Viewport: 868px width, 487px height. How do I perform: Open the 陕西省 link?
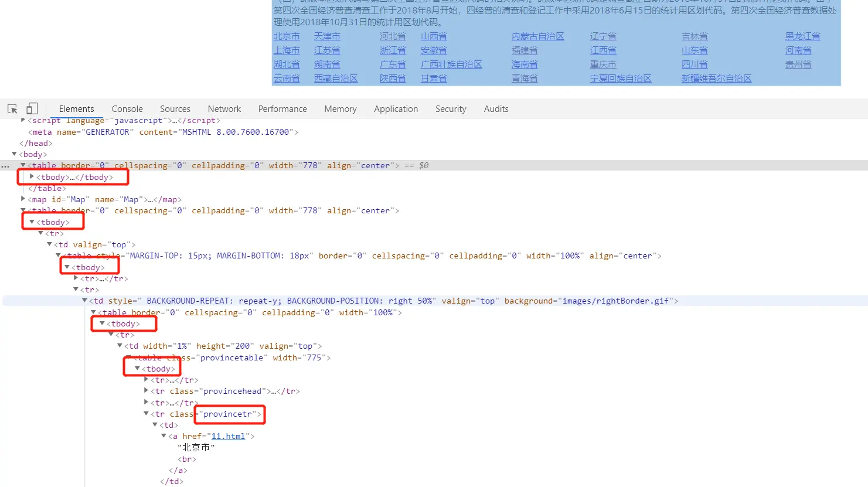click(393, 79)
